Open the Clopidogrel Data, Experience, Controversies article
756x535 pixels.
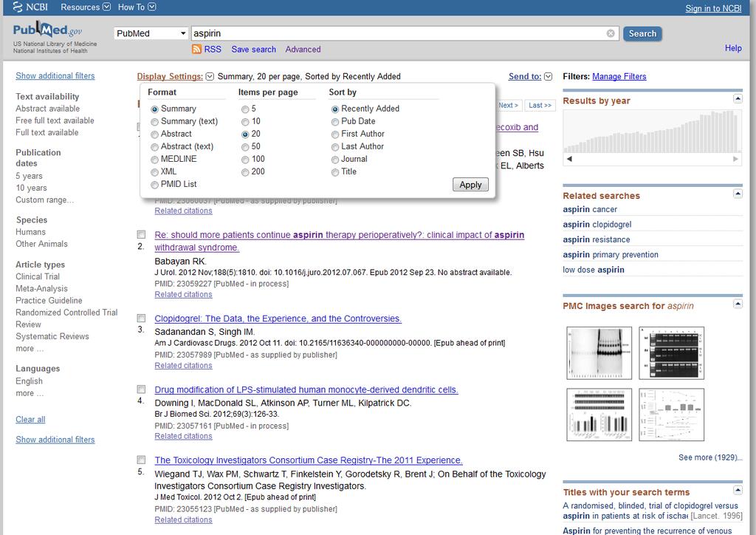(x=278, y=318)
